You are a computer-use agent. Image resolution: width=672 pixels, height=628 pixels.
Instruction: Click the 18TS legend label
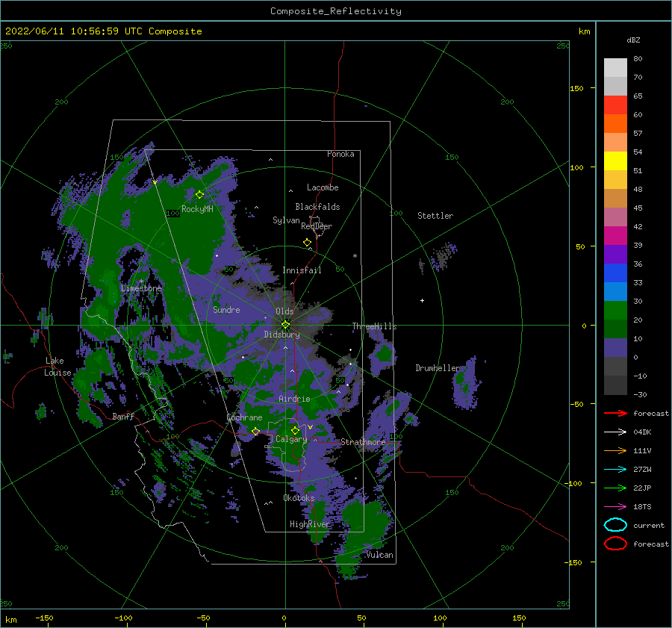click(642, 507)
